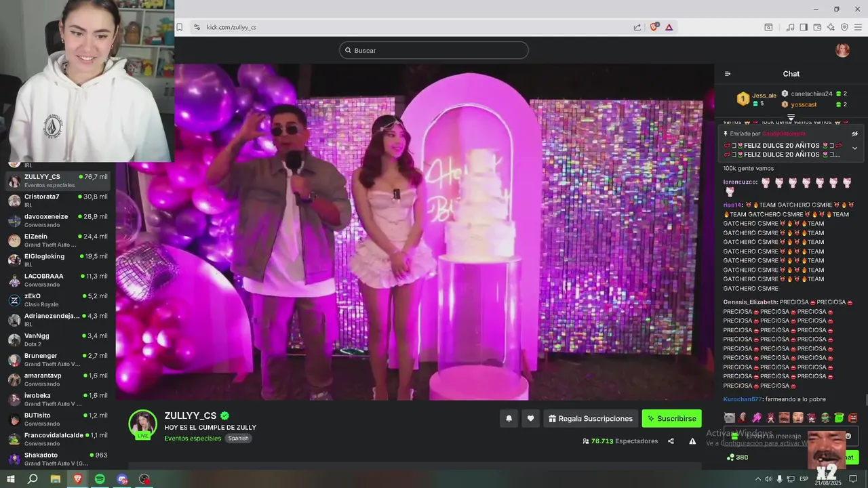Toggle the browser sidebar panel icon

pos(804,27)
